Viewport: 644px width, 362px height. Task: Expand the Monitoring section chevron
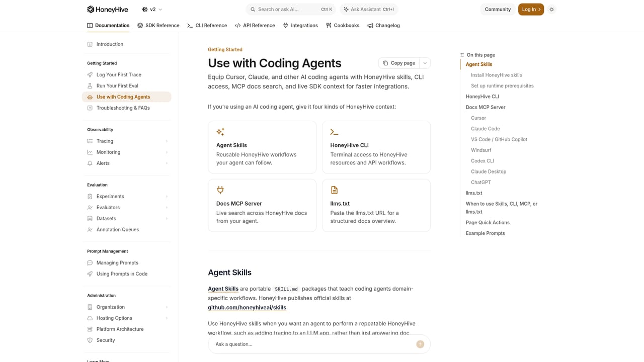click(167, 152)
